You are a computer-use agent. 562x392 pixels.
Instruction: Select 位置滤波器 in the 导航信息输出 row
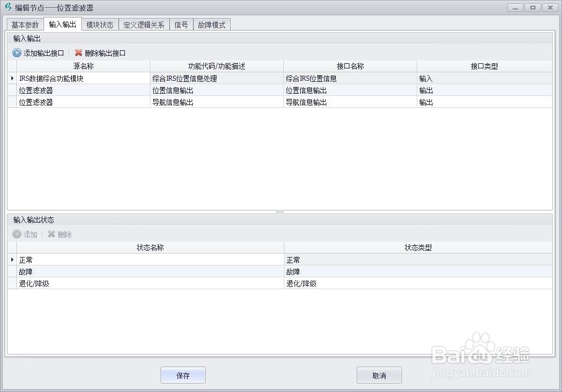(x=83, y=102)
